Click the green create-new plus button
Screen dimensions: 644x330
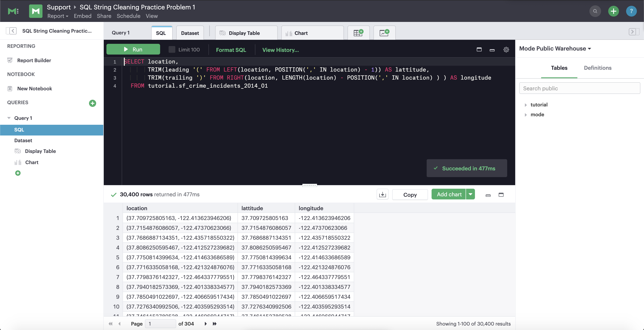[614, 11]
